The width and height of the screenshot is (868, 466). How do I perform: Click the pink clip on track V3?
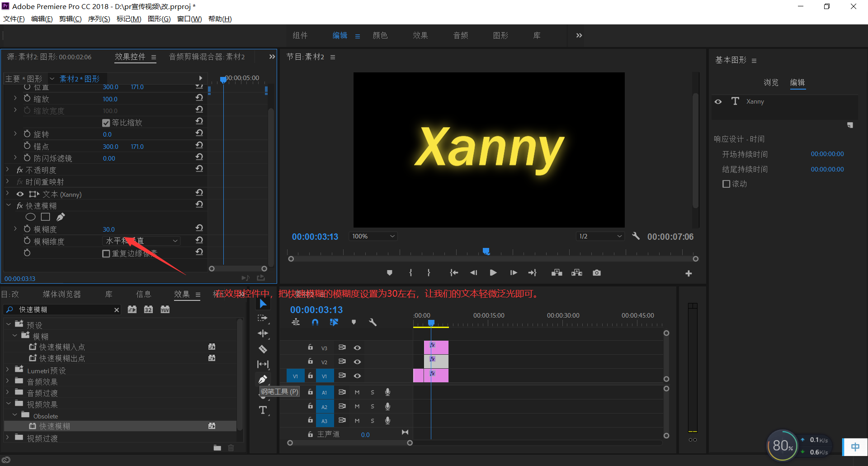click(x=436, y=347)
